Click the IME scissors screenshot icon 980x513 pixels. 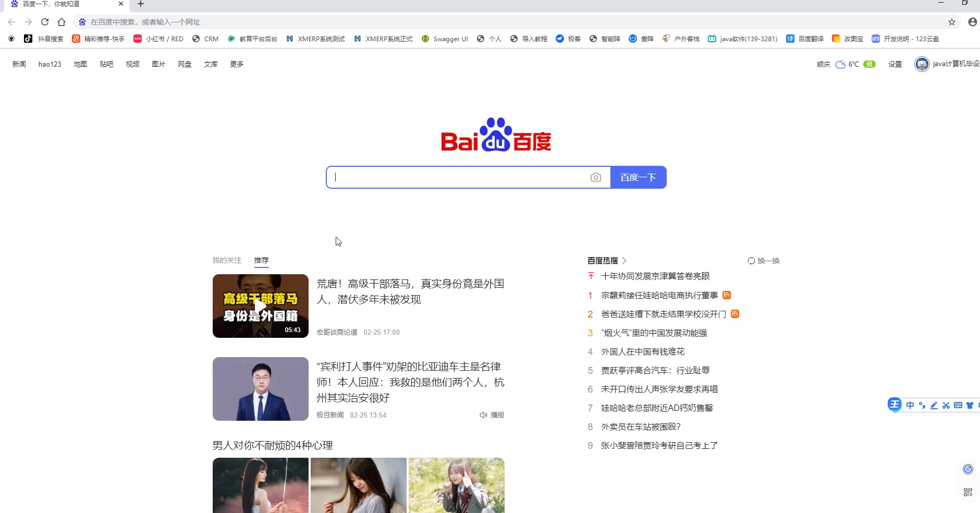pyautogui.click(x=946, y=405)
